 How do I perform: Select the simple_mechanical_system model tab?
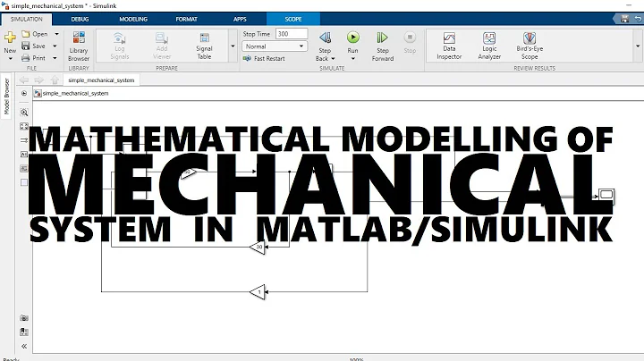click(x=101, y=80)
